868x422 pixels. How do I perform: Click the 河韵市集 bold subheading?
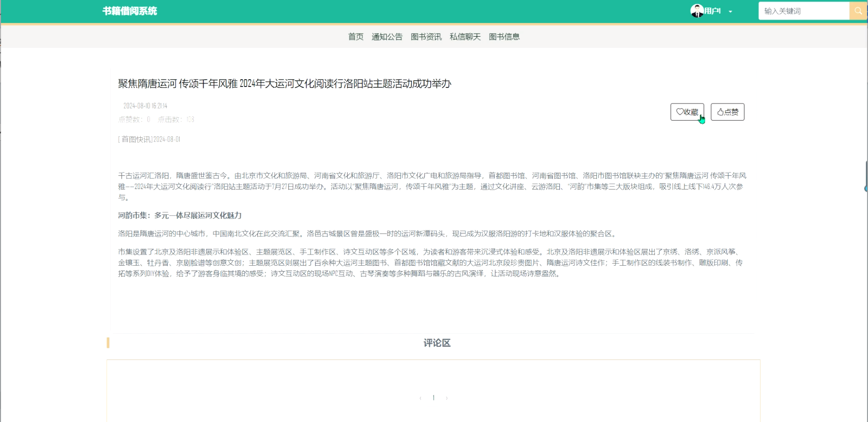180,215
